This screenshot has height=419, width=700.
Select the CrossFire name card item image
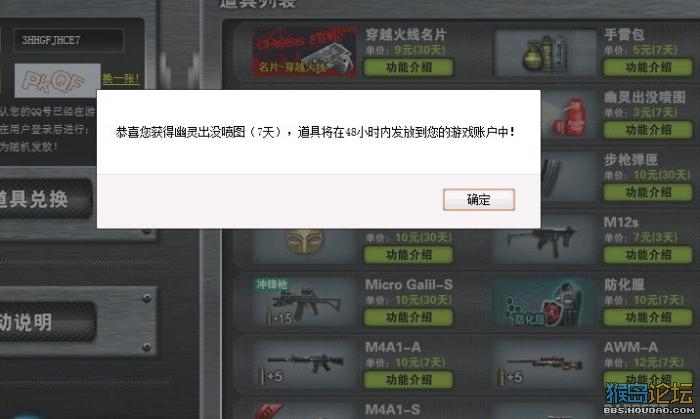coord(305,52)
